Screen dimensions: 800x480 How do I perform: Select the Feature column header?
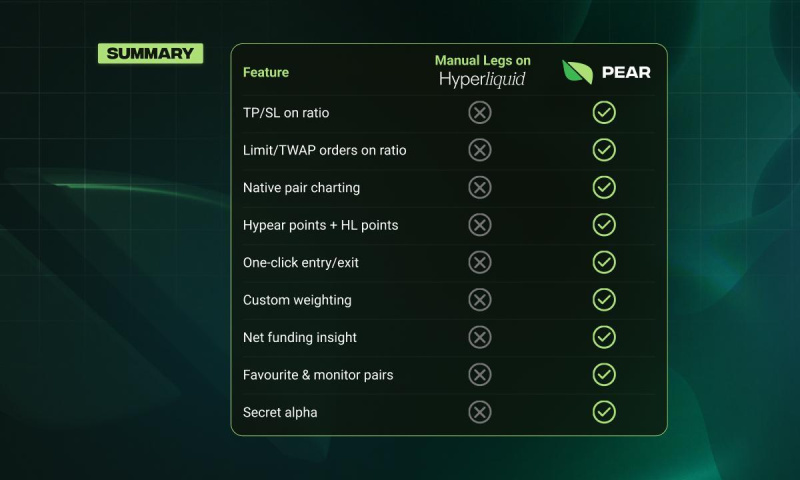(x=266, y=72)
